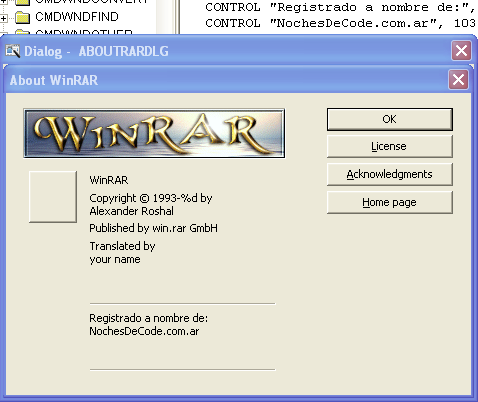The width and height of the screenshot is (478, 402).
Task: Select the 'Alexander Roshal' text
Action: click(x=131, y=211)
